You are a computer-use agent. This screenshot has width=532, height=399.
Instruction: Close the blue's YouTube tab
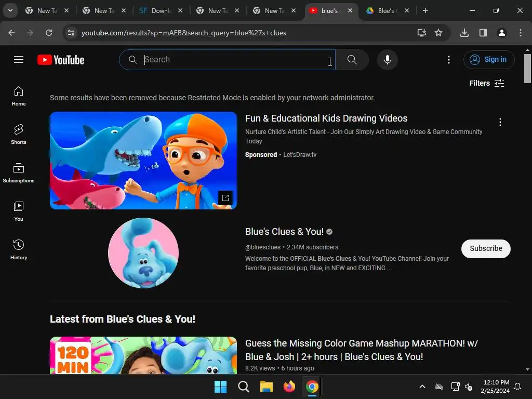tap(350, 10)
